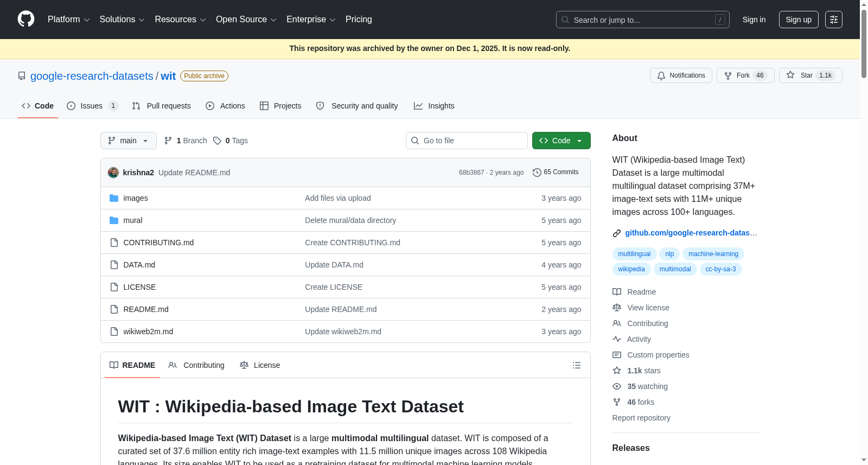Screen dimensions: 868x465
Task: Click the Notifications button
Action: point(681,75)
